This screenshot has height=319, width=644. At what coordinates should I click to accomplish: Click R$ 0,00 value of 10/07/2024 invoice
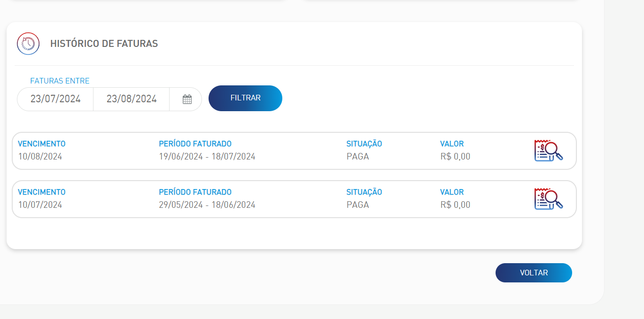(x=455, y=205)
